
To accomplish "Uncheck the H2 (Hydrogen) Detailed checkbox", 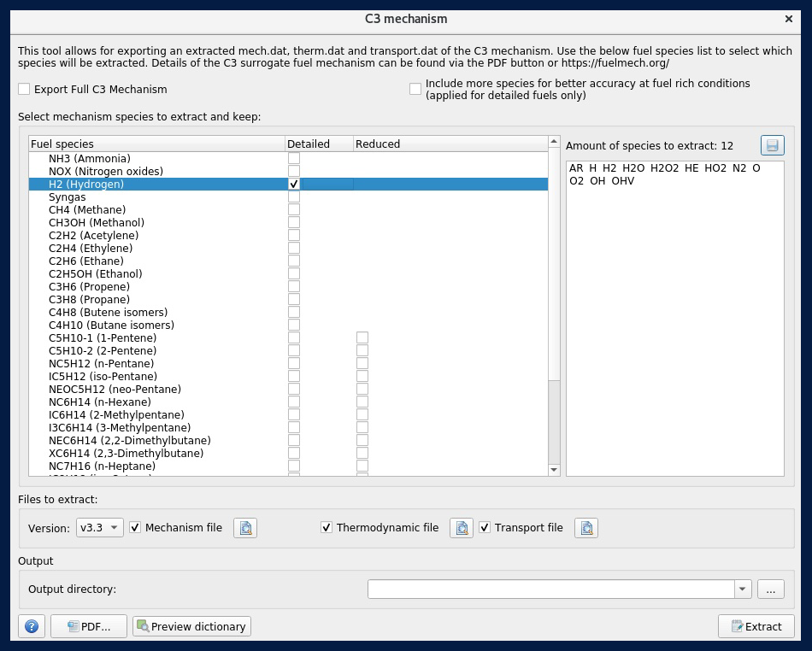I will point(294,185).
